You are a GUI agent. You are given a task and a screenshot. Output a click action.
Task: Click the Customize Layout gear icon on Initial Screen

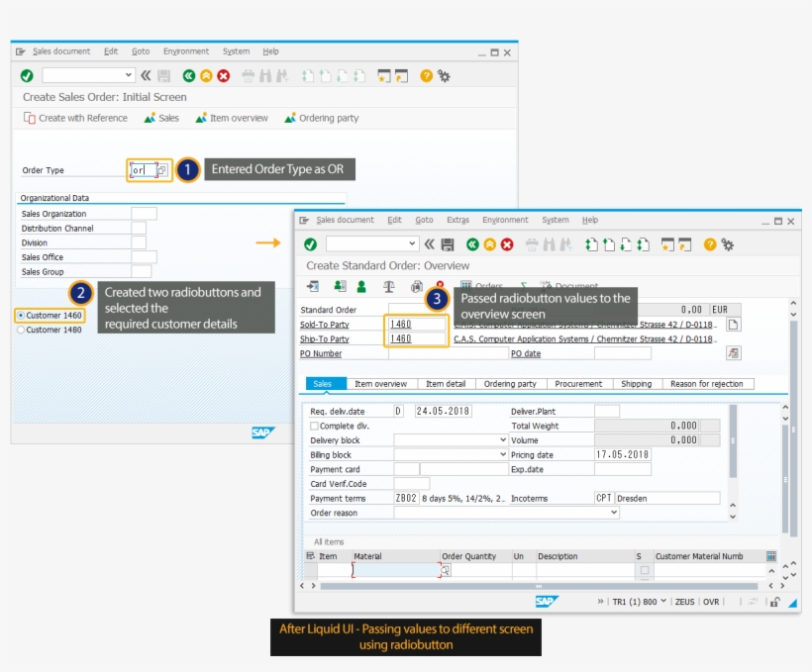point(445,75)
